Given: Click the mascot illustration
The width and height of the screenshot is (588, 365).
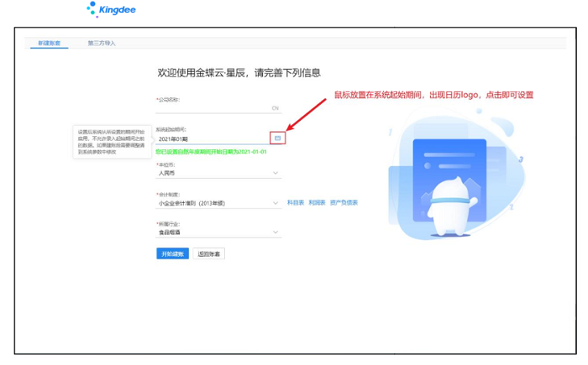Looking at the screenshot, I should pyautogui.click(x=453, y=206).
